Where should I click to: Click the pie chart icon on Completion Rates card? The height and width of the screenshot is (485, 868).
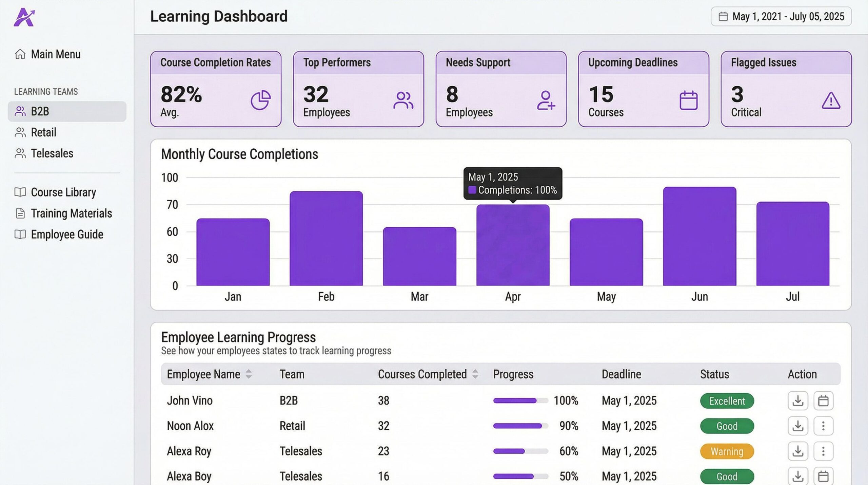tap(260, 100)
